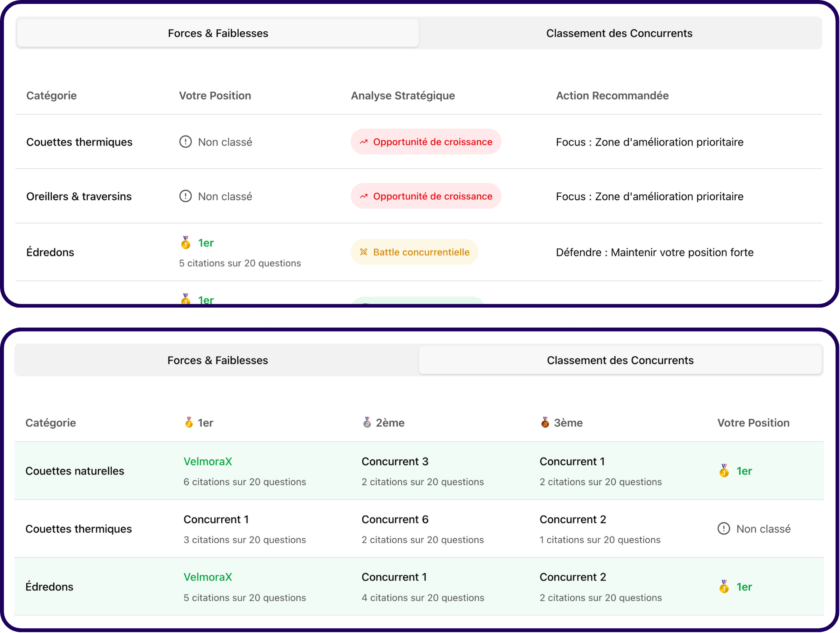
Task: Select the Forces & Faiblesses tab in the lower panel
Action: 217,360
